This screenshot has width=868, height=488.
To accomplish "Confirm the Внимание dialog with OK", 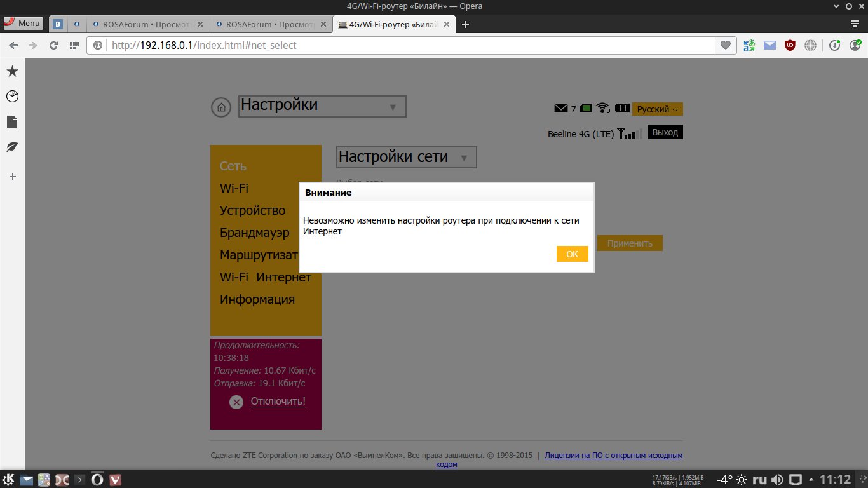I will [573, 254].
